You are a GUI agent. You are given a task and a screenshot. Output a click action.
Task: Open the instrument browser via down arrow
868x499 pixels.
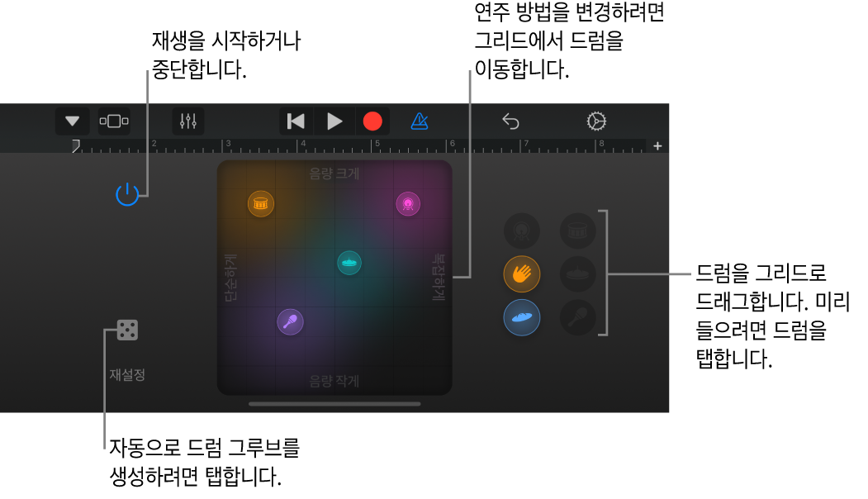[72, 121]
